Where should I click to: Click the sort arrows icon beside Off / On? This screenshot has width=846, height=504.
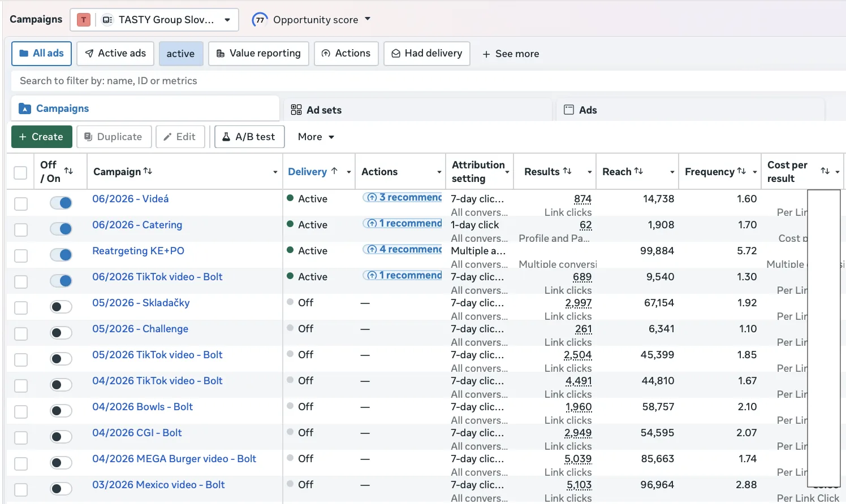pos(68,171)
